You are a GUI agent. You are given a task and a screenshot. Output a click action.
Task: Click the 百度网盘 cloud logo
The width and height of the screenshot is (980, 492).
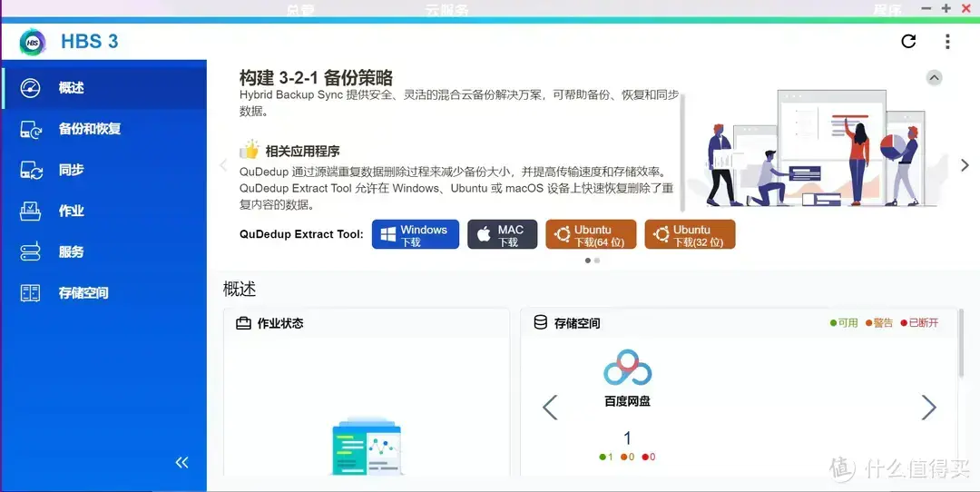coord(628,369)
